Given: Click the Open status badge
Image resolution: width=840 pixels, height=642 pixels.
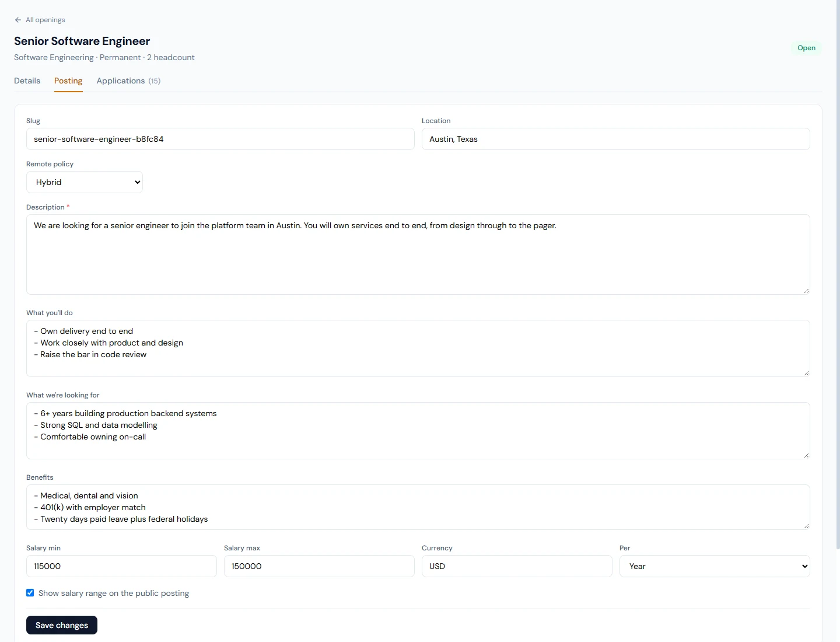Looking at the screenshot, I should [806, 48].
